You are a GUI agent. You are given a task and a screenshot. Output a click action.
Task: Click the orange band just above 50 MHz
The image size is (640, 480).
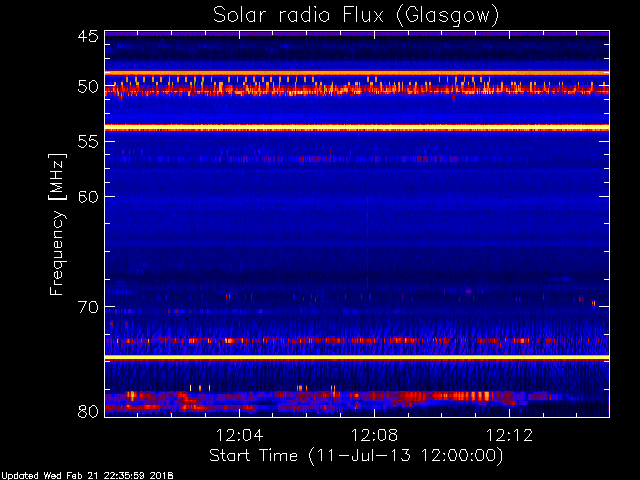point(357,73)
